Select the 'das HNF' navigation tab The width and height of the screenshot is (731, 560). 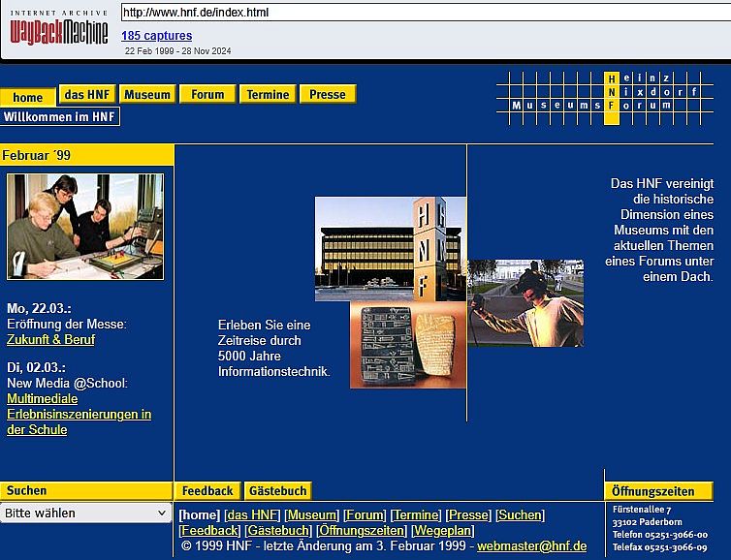(x=87, y=94)
